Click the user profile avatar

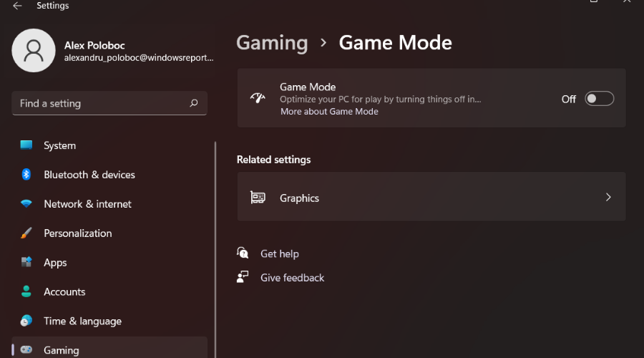pos(34,51)
